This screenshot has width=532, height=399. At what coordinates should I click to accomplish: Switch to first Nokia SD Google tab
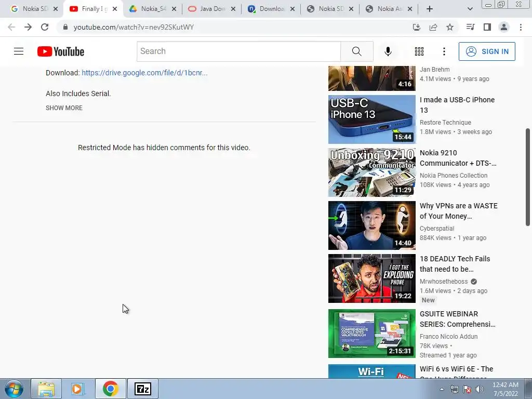point(30,9)
